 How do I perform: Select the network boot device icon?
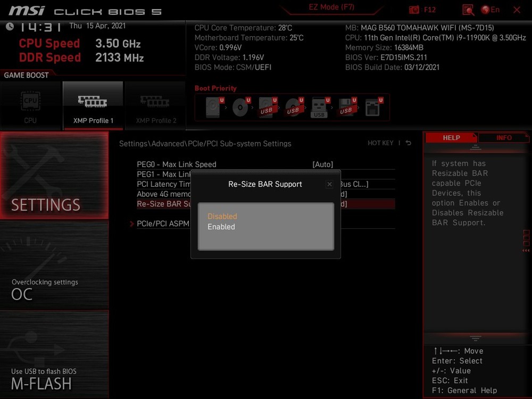pyautogui.click(x=373, y=107)
